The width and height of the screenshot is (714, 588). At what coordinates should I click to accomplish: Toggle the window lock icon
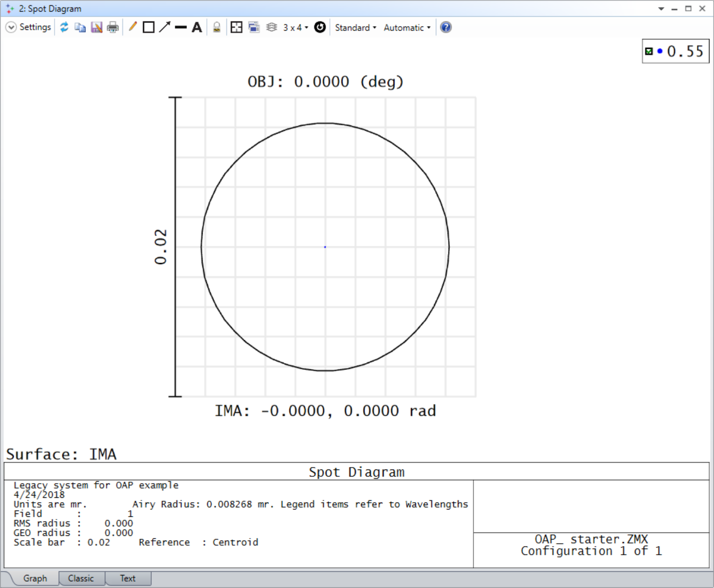pos(217,27)
